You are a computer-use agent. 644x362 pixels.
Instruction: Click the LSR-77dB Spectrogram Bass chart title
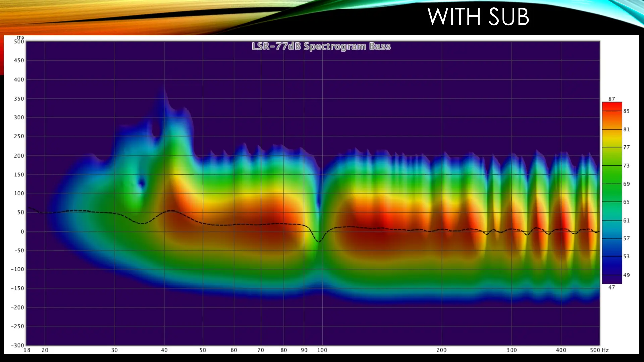(x=321, y=46)
